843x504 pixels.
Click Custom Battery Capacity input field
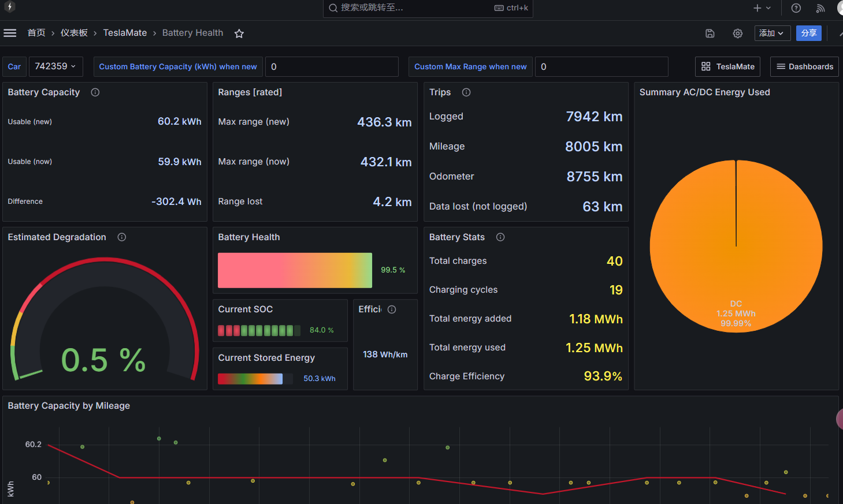coord(332,67)
